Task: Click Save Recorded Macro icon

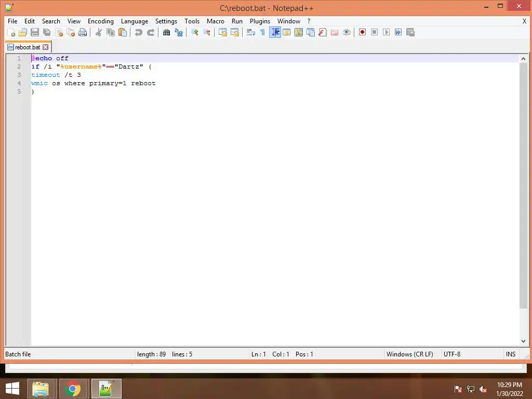Action: tap(410, 32)
